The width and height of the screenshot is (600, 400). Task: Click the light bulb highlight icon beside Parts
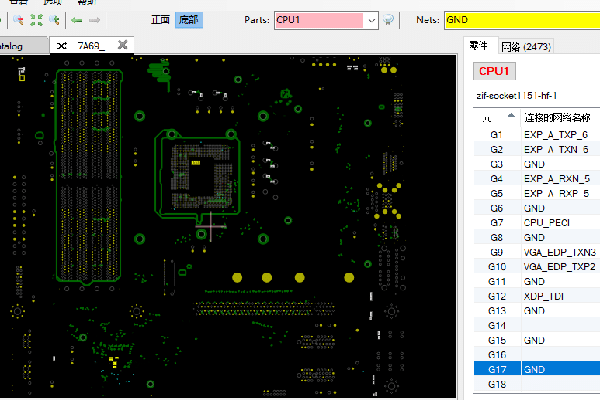point(388,20)
